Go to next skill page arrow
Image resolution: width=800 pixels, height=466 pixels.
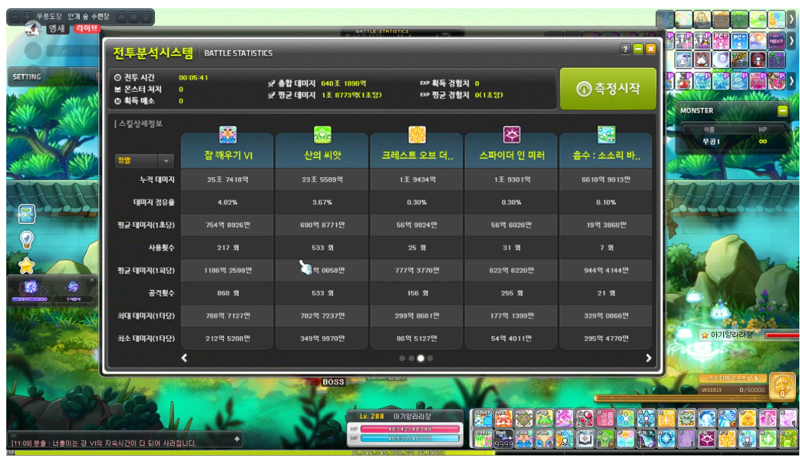(648, 358)
